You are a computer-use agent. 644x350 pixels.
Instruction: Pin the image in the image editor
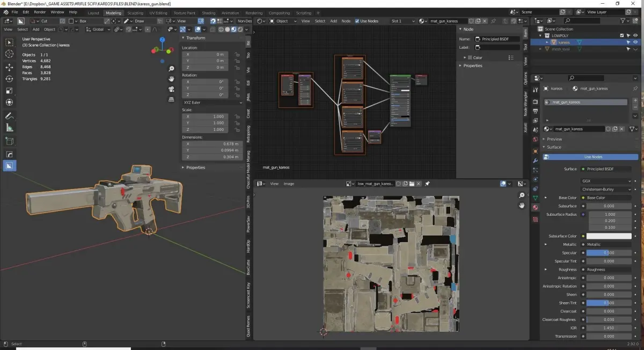[x=427, y=184]
